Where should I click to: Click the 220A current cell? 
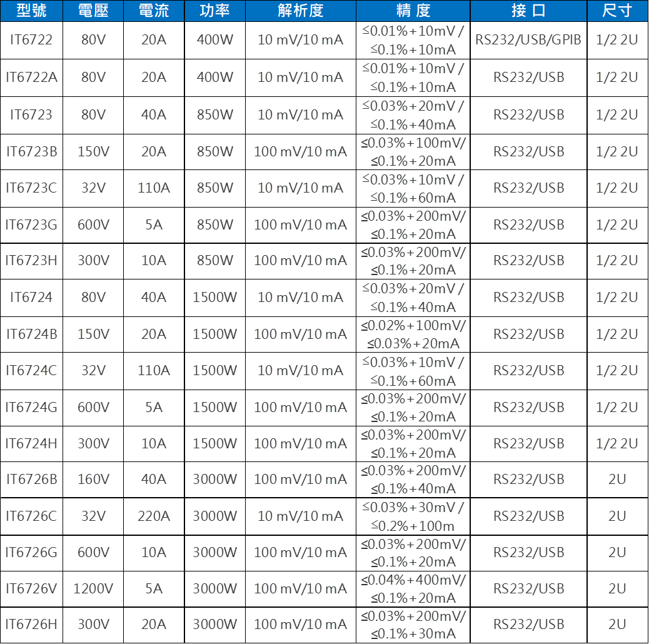(154, 516)
